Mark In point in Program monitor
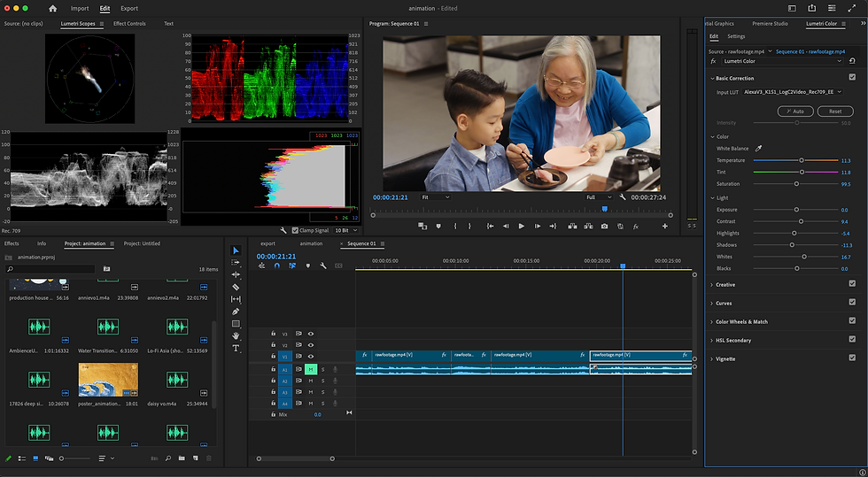Image resolution: width=868 pixels, height=477 pixels. (455, 227)
